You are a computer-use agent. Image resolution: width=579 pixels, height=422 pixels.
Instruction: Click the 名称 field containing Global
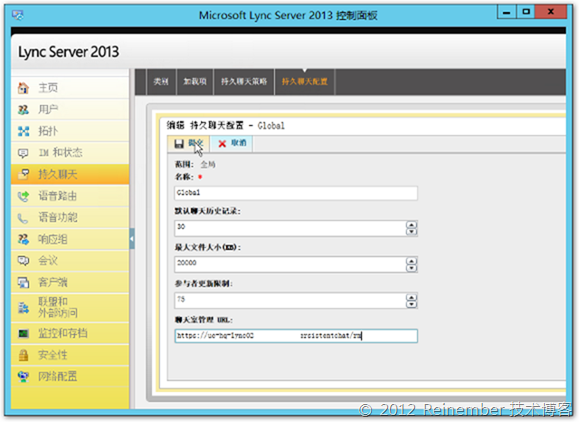[x=296, y=193]
